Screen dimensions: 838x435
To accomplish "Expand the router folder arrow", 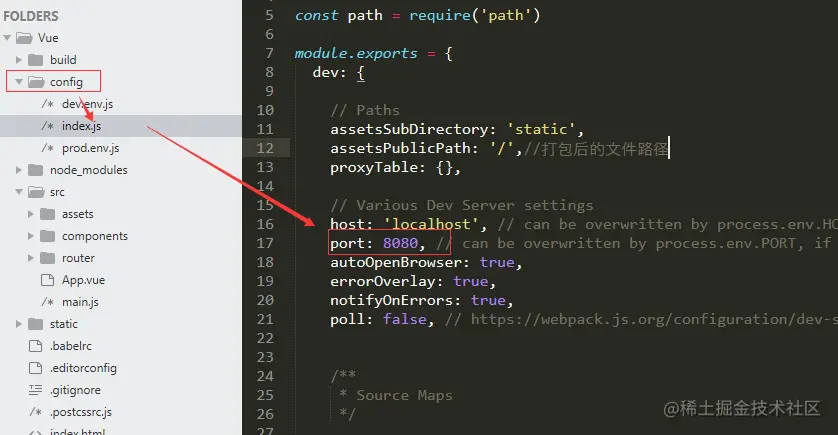I will coord(30,258).
